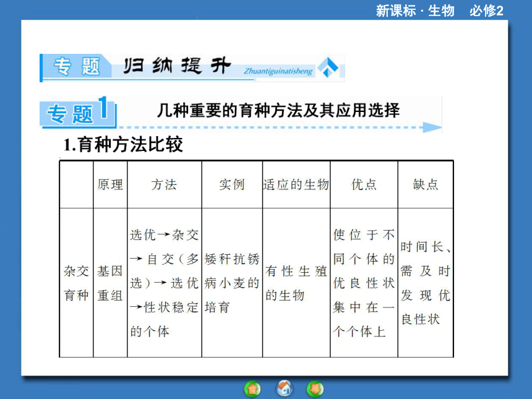Click the 有性生殖的生物 cell
The width and height of the screenshot is (532, 399).
click(x=296, y=283)
